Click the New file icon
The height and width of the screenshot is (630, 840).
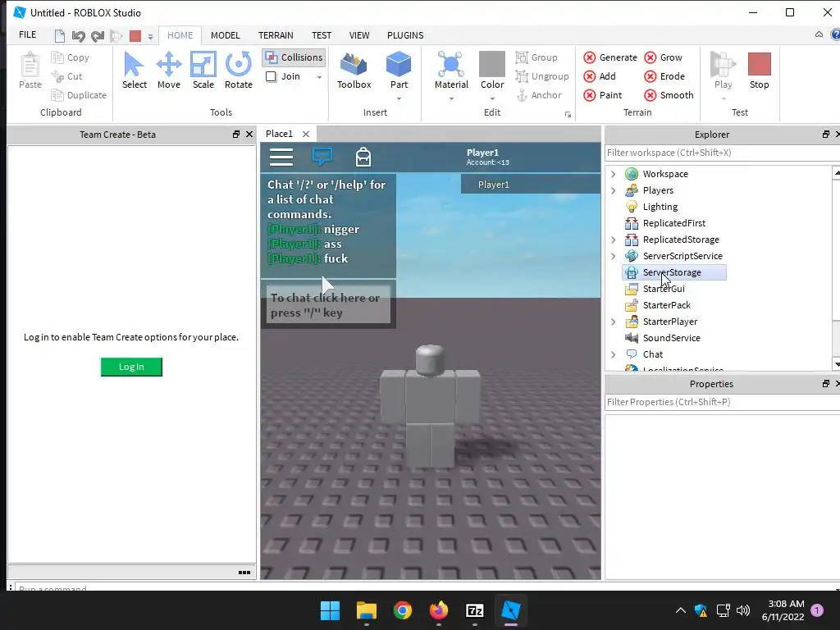click(59, 36)
